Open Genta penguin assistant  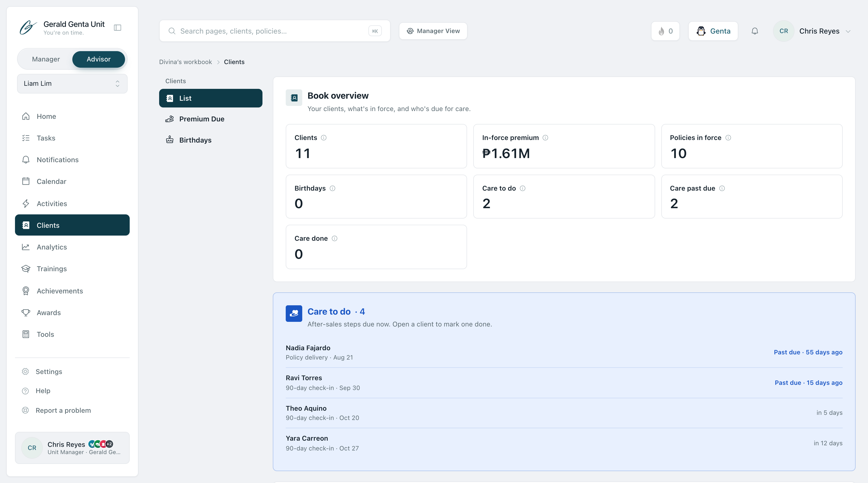click(x=713, y=31)
